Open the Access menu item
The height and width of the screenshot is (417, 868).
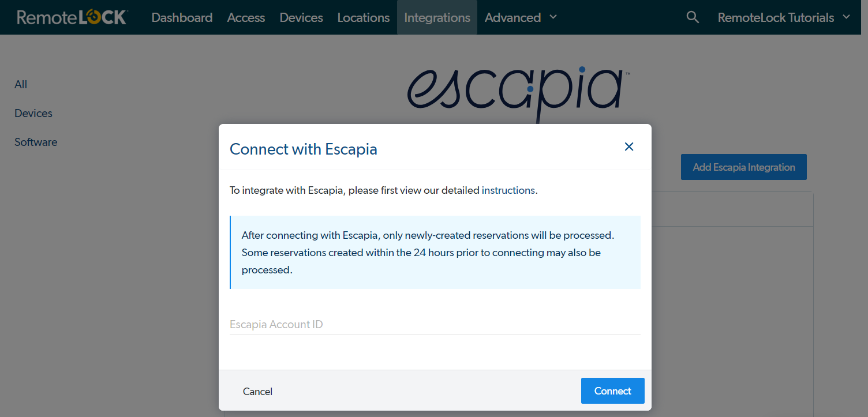tap(246, 17)
